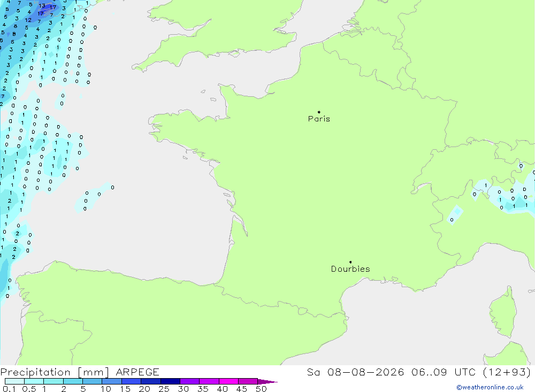Click the 'Precipitation [mm] ARPEGE' title

80,372
